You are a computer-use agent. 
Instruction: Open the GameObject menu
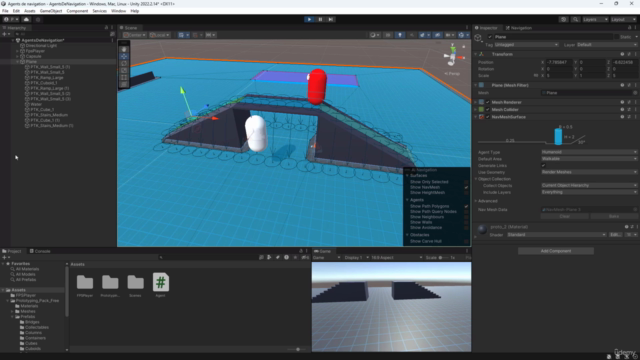[x=51, y=11]
